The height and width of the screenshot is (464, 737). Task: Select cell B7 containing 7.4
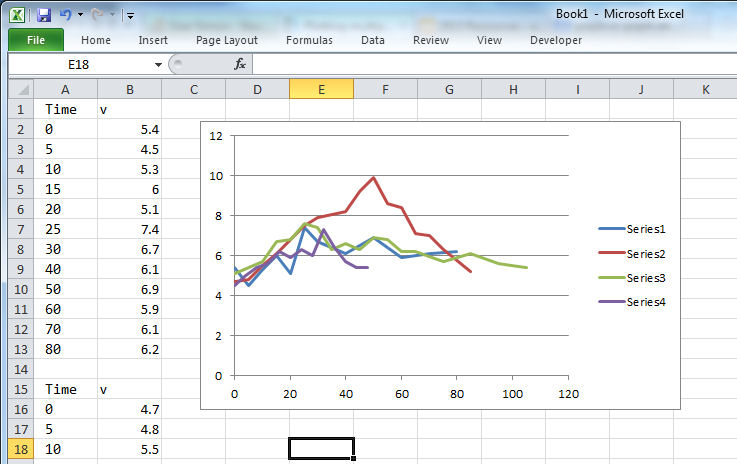pos(129,230)
